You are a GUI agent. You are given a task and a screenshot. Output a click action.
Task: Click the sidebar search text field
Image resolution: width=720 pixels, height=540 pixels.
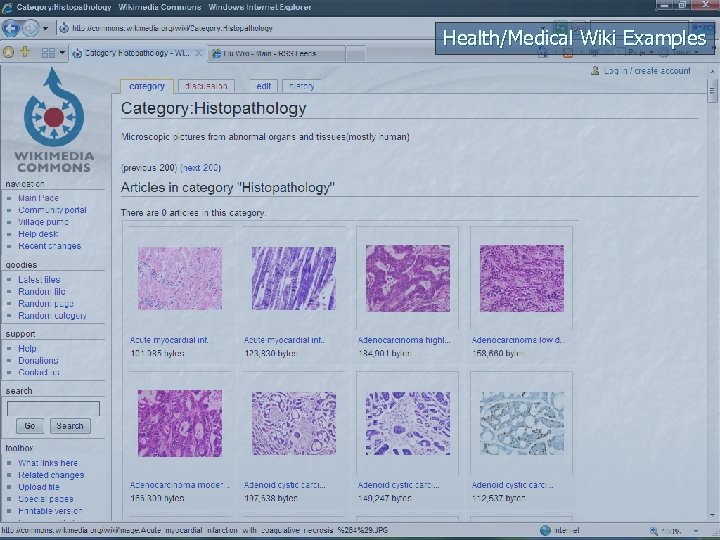tap(53, 408)
